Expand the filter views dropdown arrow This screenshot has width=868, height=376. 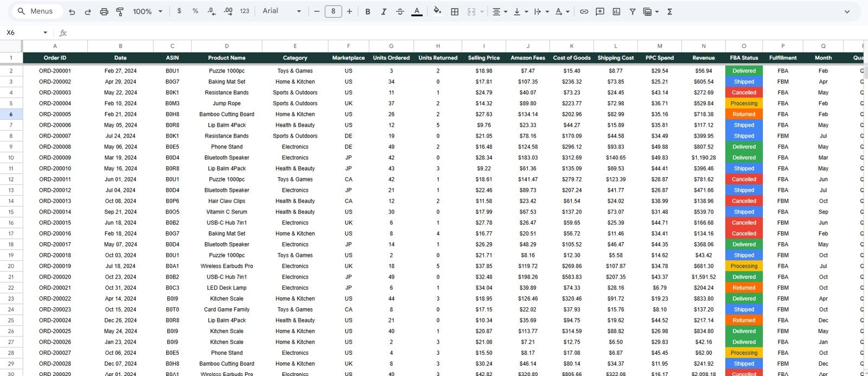[657, 11]
